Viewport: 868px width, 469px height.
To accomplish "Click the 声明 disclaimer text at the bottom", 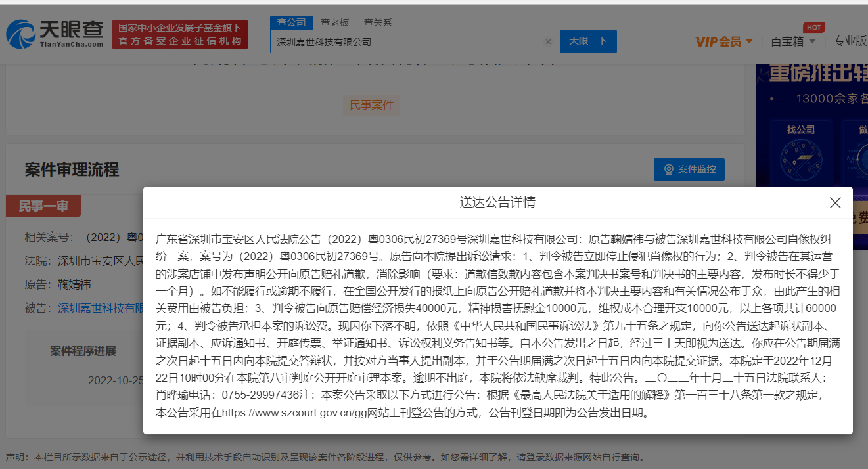I will pyautogui.click(x=326, y=457).
